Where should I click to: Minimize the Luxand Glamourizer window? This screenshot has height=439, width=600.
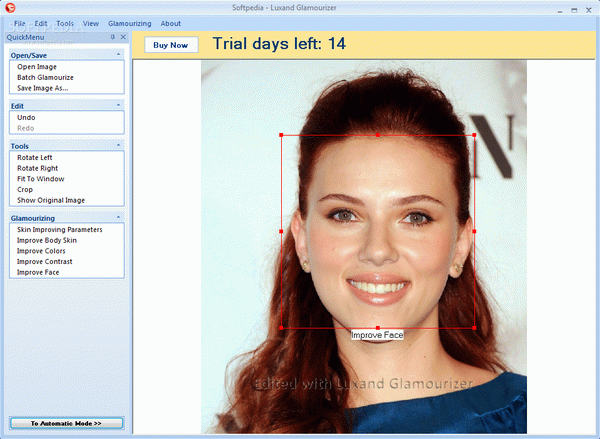click(x=560, y=11)
